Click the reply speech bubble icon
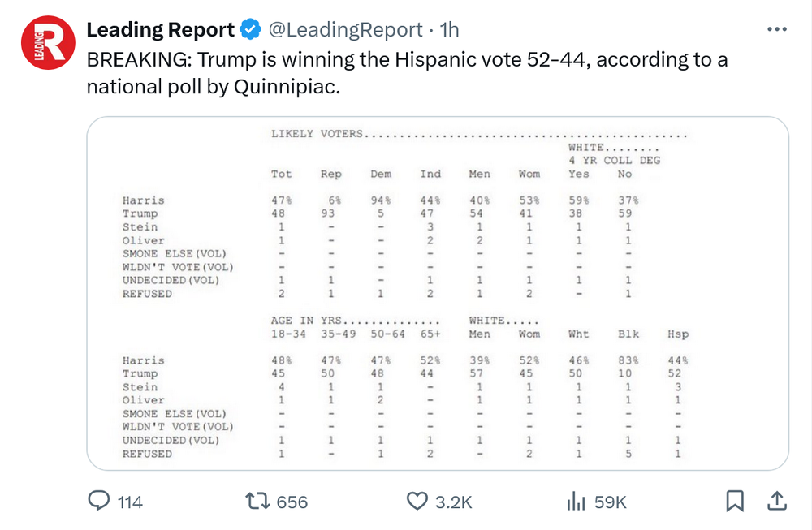The width and height of the screenshot is (812, 530). (98, 502)
